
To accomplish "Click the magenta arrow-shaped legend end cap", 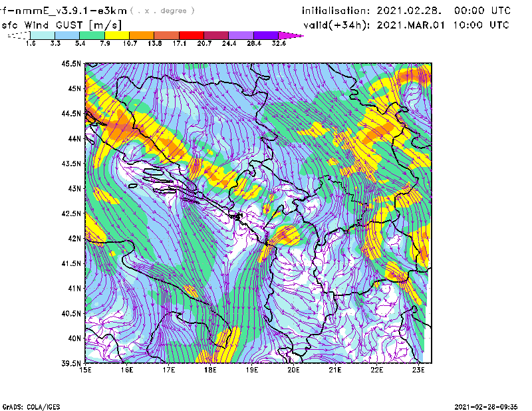I will (291, 35).
